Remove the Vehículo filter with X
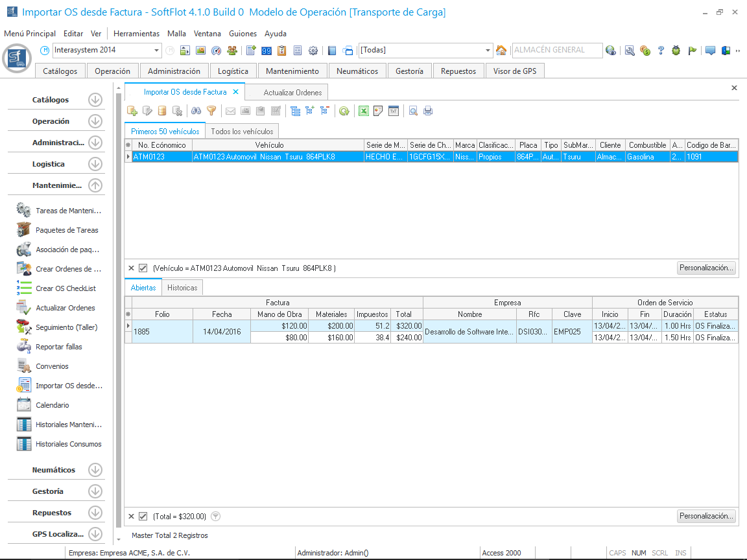747x560 pixels. (x=131, y=268)
